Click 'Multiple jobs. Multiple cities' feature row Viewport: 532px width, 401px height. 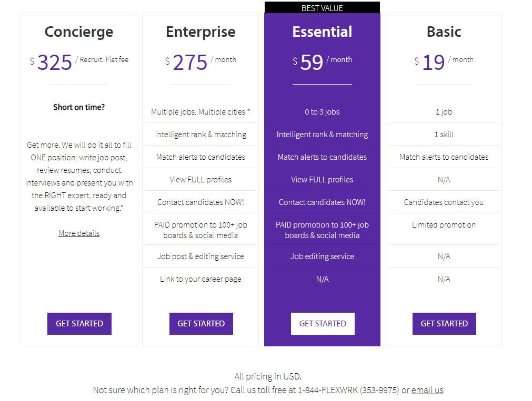[x=200, y=112]
